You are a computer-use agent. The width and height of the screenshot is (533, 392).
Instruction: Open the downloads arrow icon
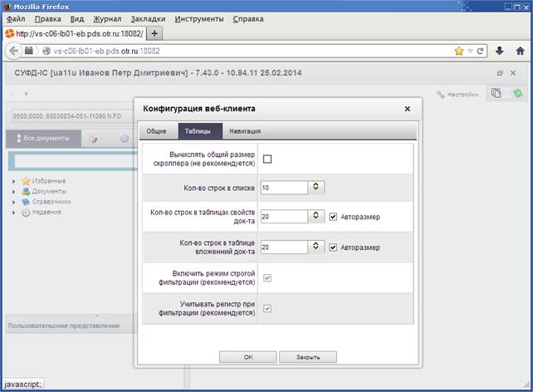499,51
